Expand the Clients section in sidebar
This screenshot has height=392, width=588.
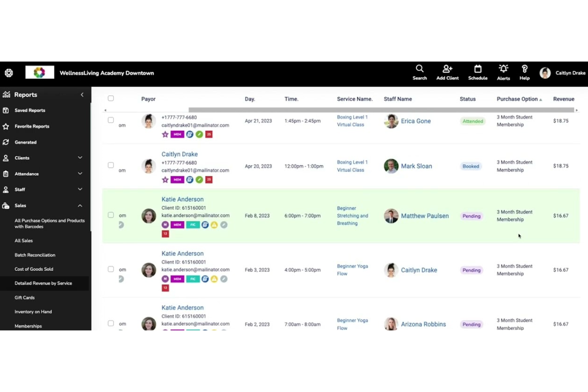tap(80, 158)
